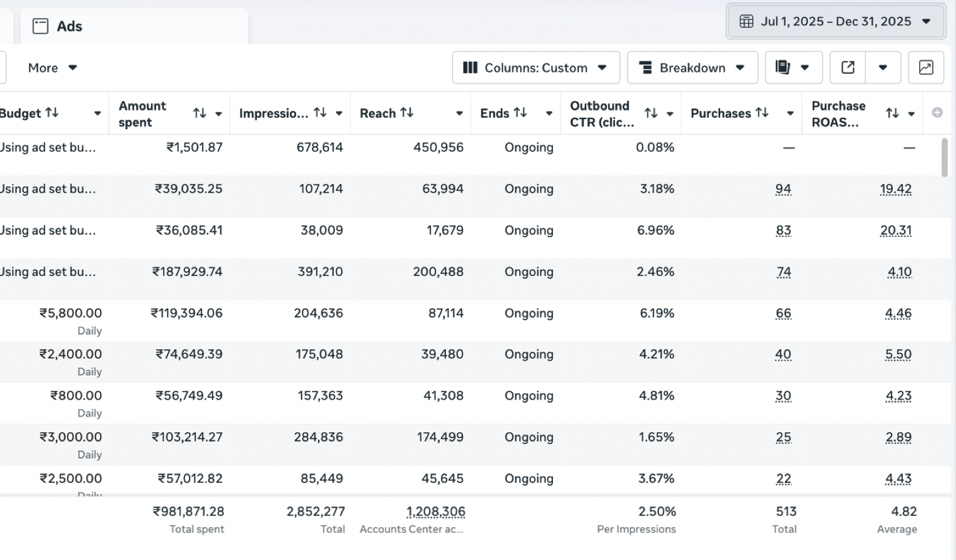The width and height of the screenshot is (956, 560).
Task: Select average ROAS 4.82 summary
Action: pyautogui.click(x=904, y=512)
